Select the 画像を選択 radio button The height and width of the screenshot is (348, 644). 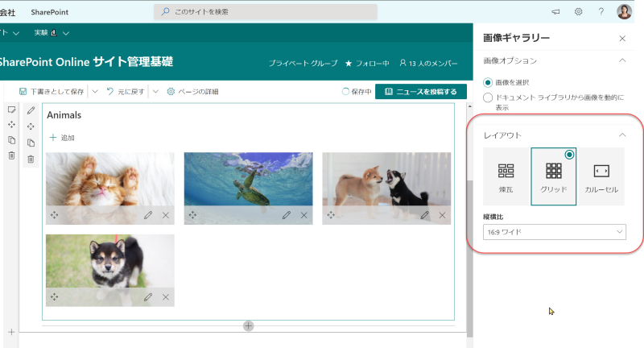pyautogui.click(x=488, y=83)
